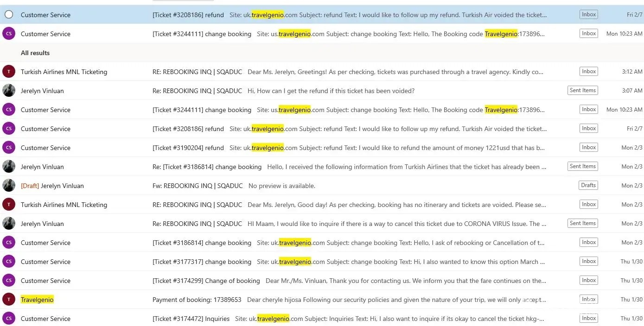
Task: Click Sent Items tag on the CORONA VIRUS reply
Action: pos(582,223)
